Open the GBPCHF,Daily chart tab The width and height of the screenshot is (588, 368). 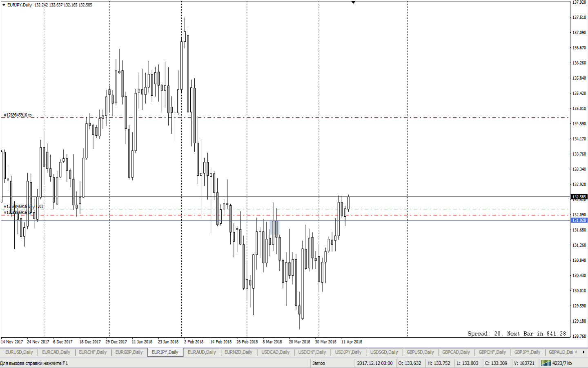pyautogui.click(x=492, y=352)
